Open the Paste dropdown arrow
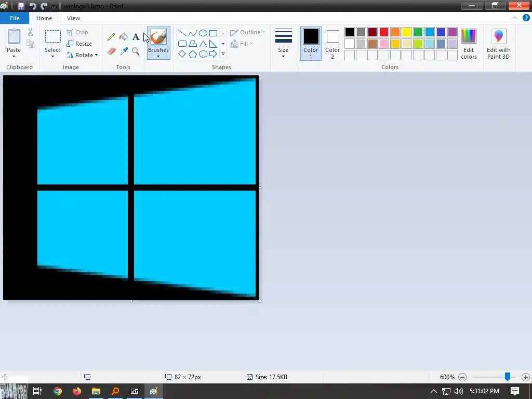Image resolution: width=532 pixels, height=399 pixels. 14,56
